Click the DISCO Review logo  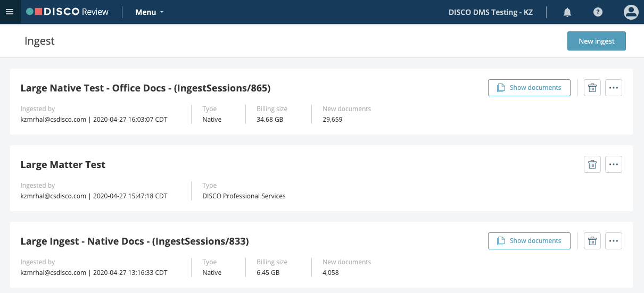coord(67,12)
